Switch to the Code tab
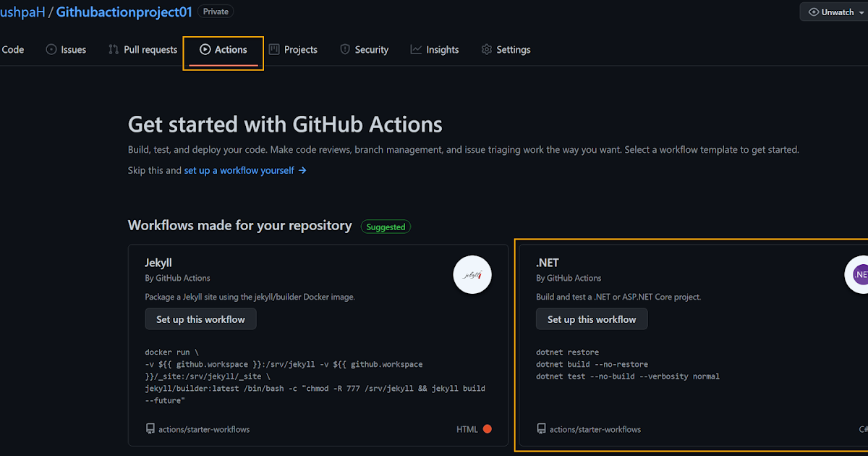This screenshot has width=868, height=456. pos(12,49)
